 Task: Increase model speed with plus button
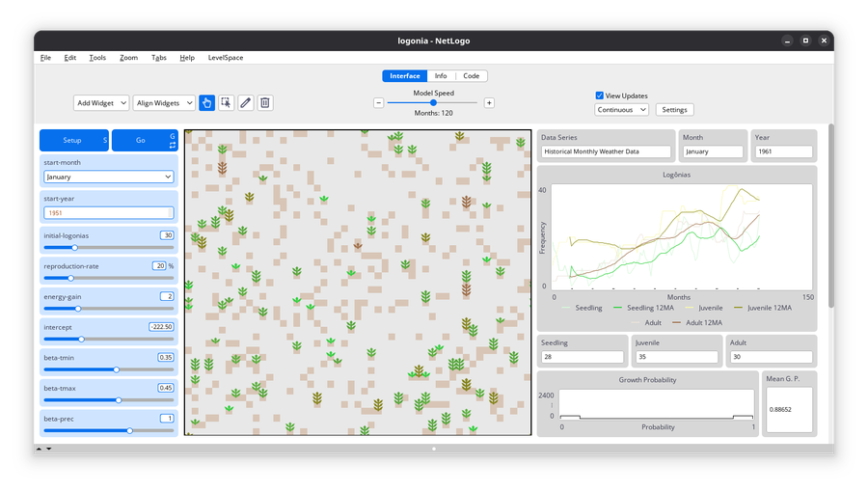[489, 103]
